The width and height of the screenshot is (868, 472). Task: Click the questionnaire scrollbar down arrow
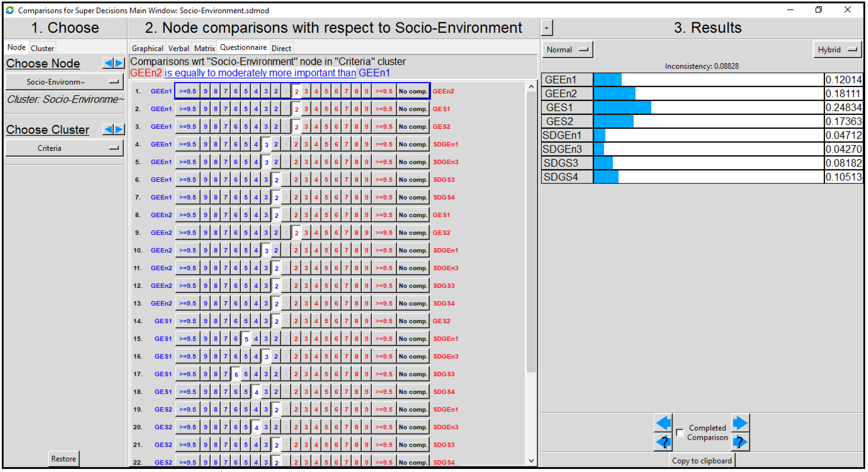point(531,461)
